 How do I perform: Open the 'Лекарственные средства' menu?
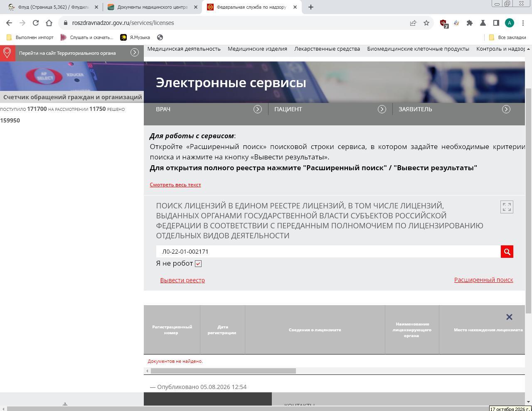[327, 49]
